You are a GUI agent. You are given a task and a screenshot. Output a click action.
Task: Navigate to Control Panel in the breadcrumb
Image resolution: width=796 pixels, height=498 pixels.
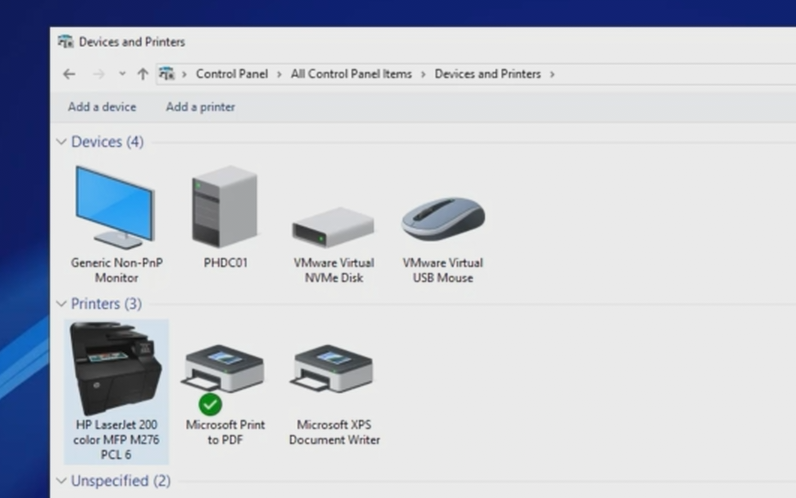click(230, 74)
